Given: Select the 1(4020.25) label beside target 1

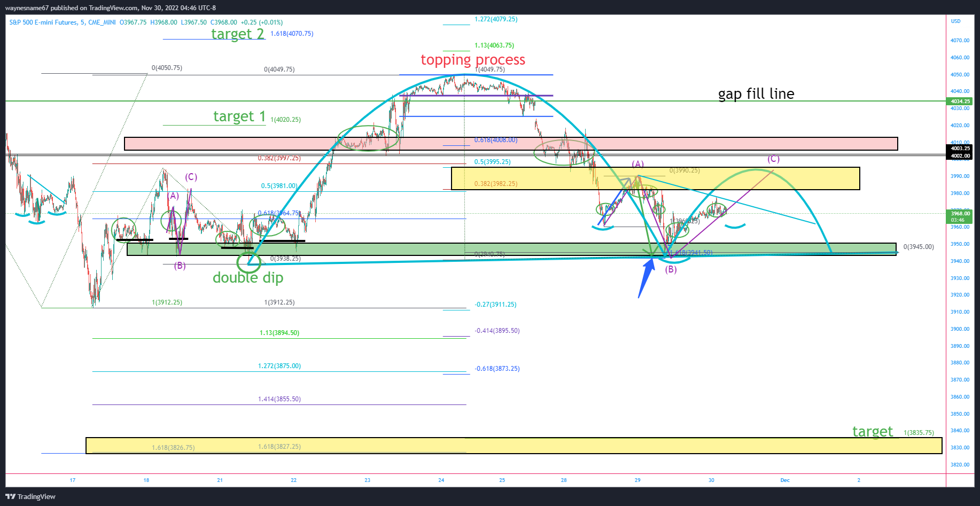Looking at the screenshot, I should (286, 120).
